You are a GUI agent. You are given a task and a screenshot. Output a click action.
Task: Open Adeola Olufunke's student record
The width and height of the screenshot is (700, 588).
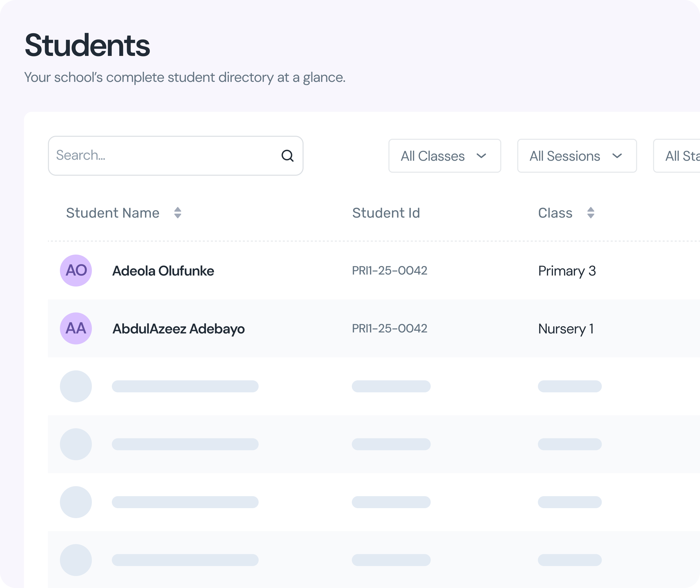[163, 271]
